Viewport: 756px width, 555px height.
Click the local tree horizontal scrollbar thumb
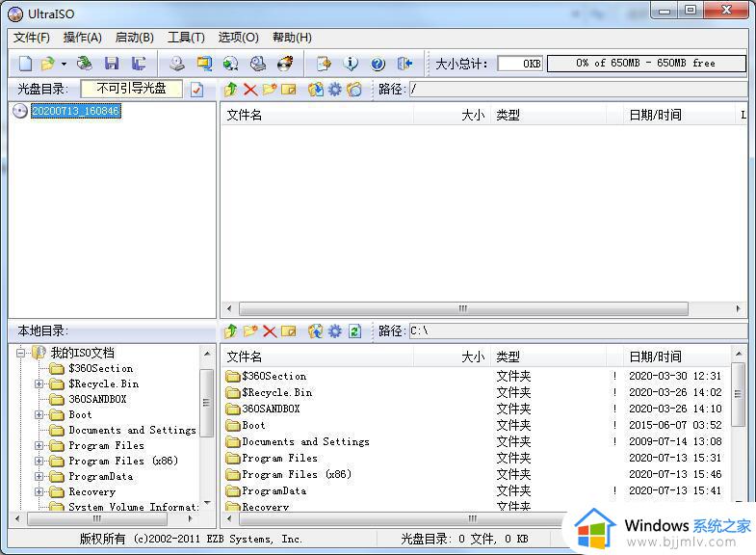click(97, 518)
